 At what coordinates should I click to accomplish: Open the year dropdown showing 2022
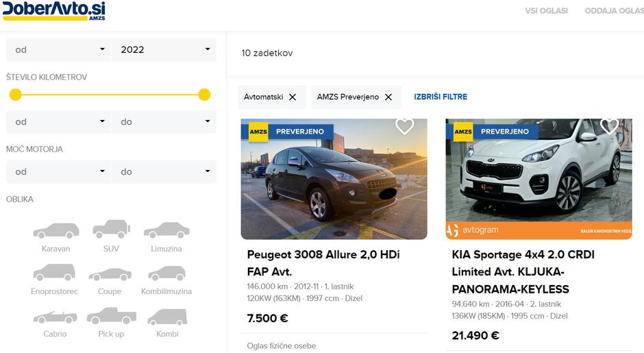tap(164, 49)
